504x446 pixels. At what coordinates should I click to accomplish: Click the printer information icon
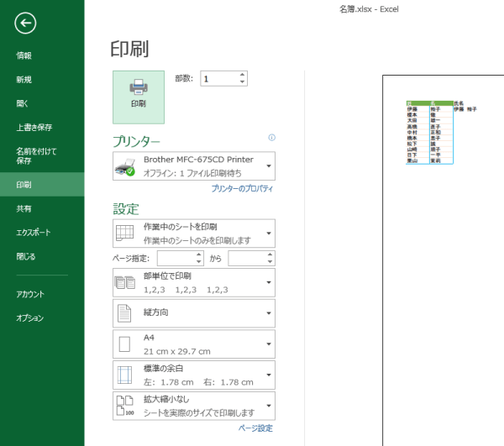click(271, 138)
